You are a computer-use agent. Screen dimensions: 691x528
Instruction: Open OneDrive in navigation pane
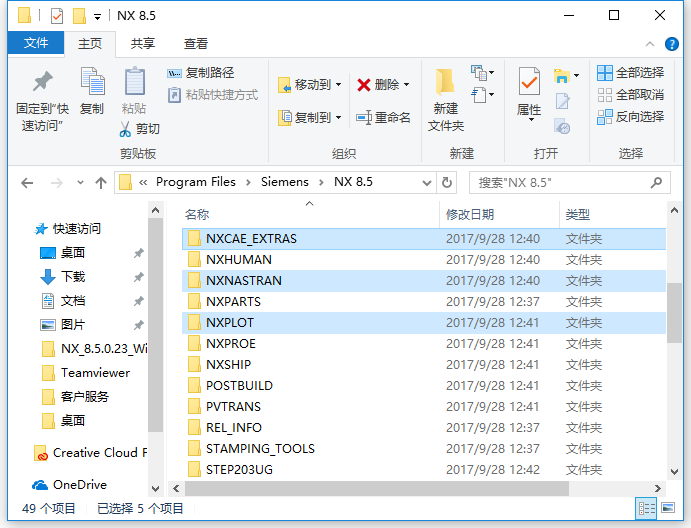tap(79, 485)
